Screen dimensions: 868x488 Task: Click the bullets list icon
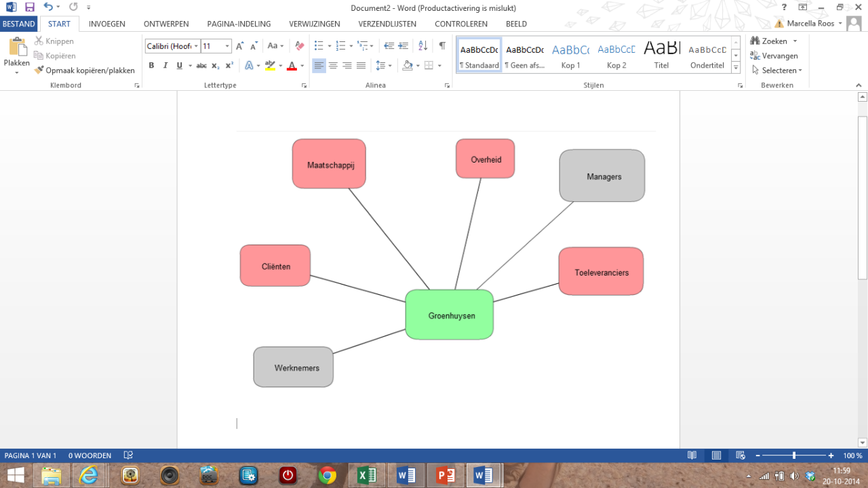pos(319,46)
